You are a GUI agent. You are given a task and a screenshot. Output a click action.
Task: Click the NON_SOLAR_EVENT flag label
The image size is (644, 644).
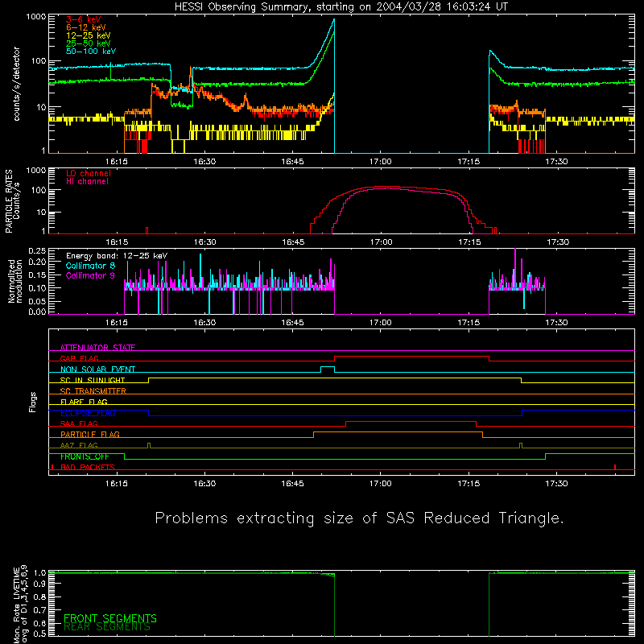[97, 369]
